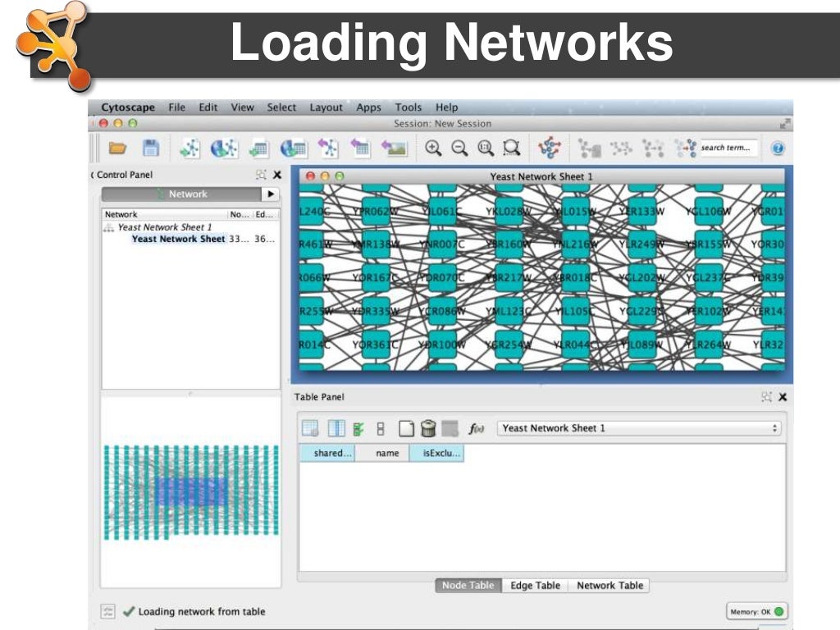Open the Cytoscape application menu
Image resolution: width=840 pixels, height=630 pixels.
click(128, 107)
